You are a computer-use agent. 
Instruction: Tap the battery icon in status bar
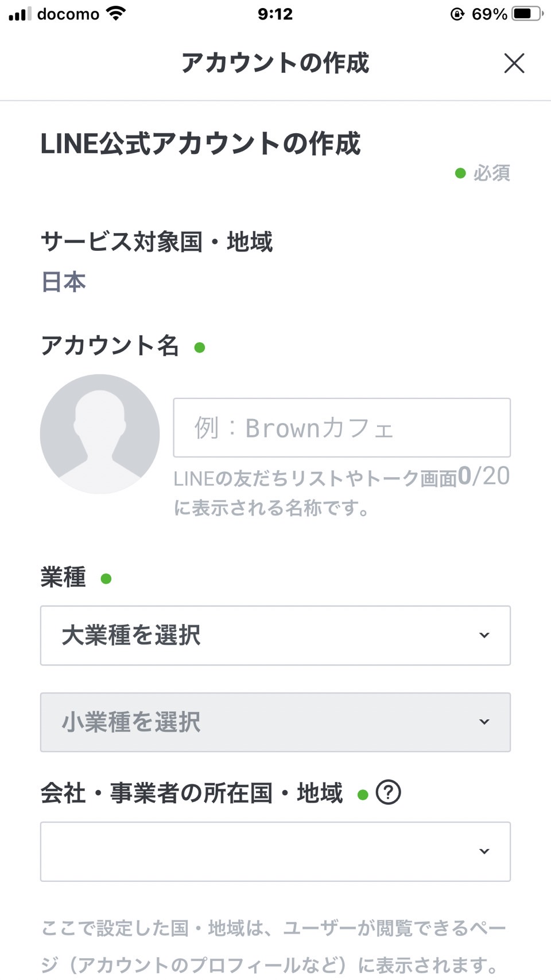tap(527, 14)
